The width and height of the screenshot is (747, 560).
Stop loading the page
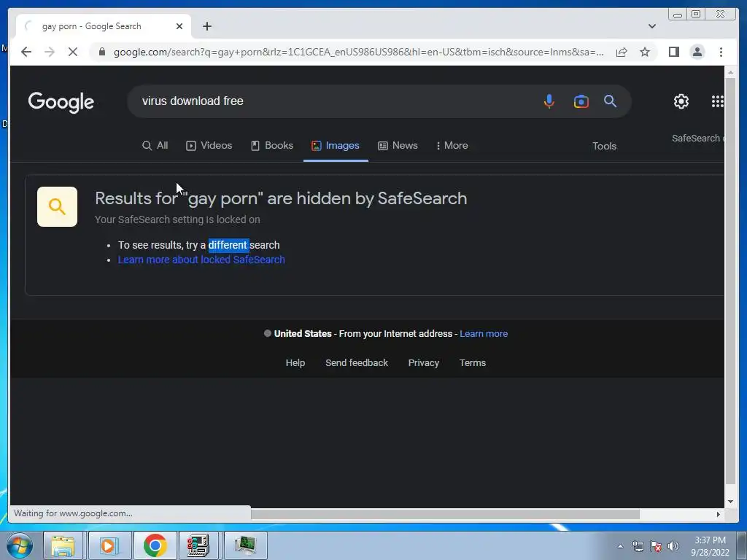click(72, 52)
